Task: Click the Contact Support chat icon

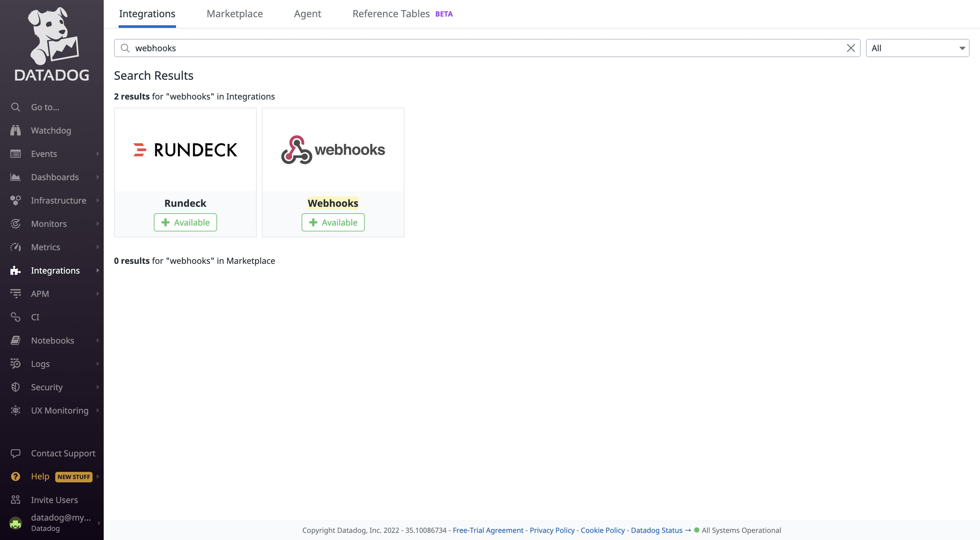Action: pyautogui.click(x=15, y=453)
